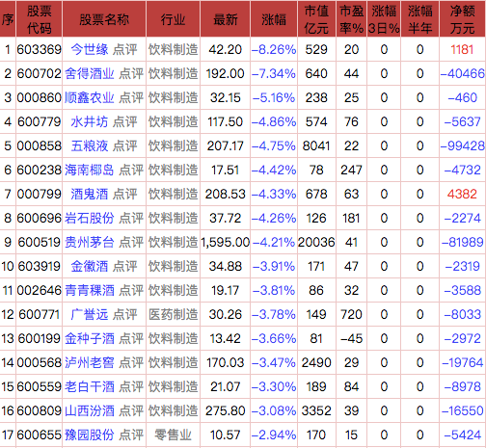Select stock code 000568
The height and width of the screenshot is (448, 486).
pyautogui.click(x=40, y=362)
